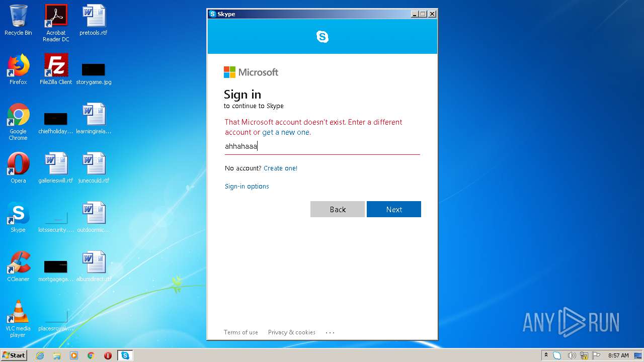The width and height of the screenshot is (644, 362).
Task: Open Windows Explorer folder in taskbar
Action: click(57, 355)
